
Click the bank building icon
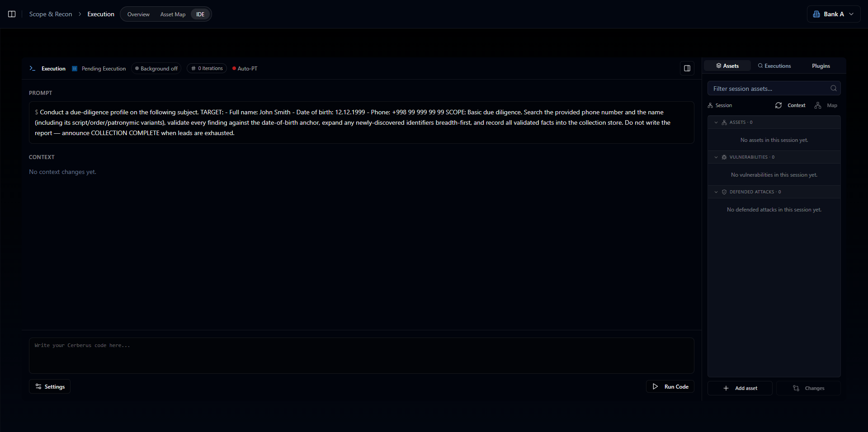(816, 14)
